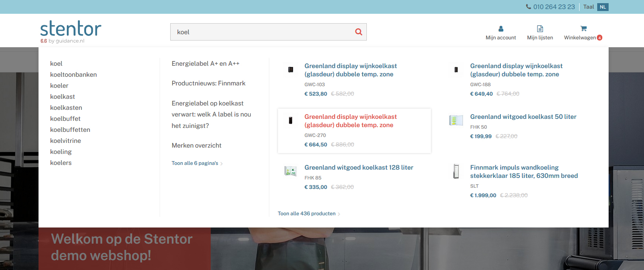The height and width of the screenshot is (270, 644).
Task: Open the Merken overzicht page link
Action: (x=197, y=145)
